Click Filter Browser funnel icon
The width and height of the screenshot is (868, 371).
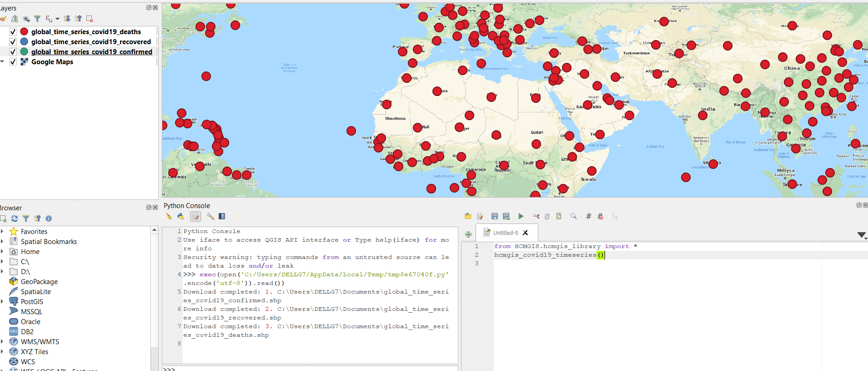point(26,219)
